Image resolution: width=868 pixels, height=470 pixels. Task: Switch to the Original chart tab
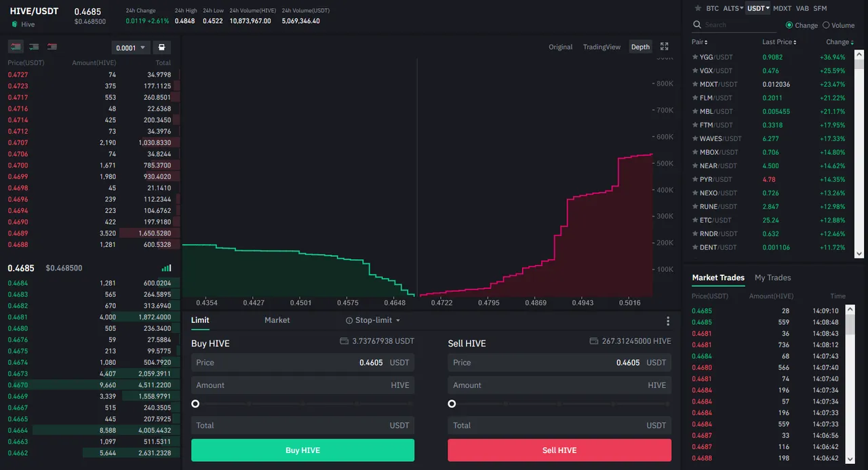tap(561, 47)
